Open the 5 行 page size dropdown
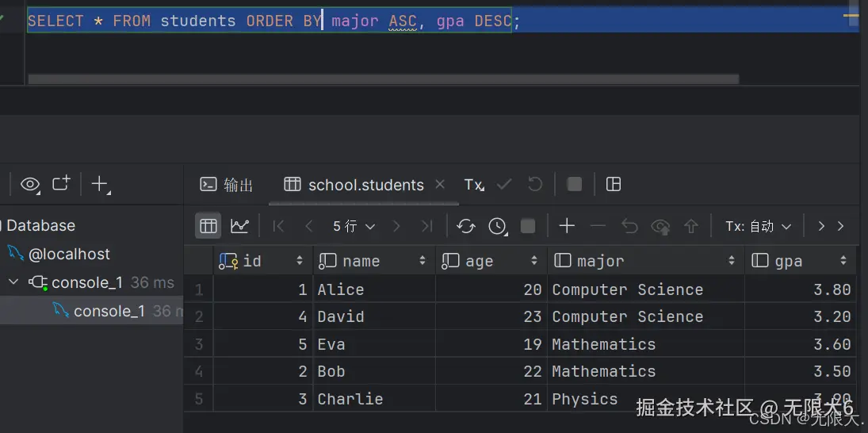The width and height of the screenshot is (868, 433). tap(354, 227)
